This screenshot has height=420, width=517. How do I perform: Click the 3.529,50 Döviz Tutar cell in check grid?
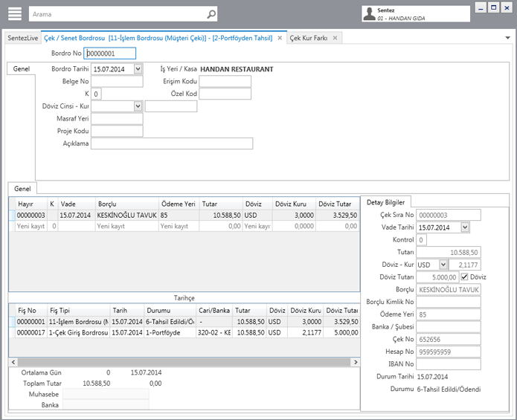click(338, 215)
